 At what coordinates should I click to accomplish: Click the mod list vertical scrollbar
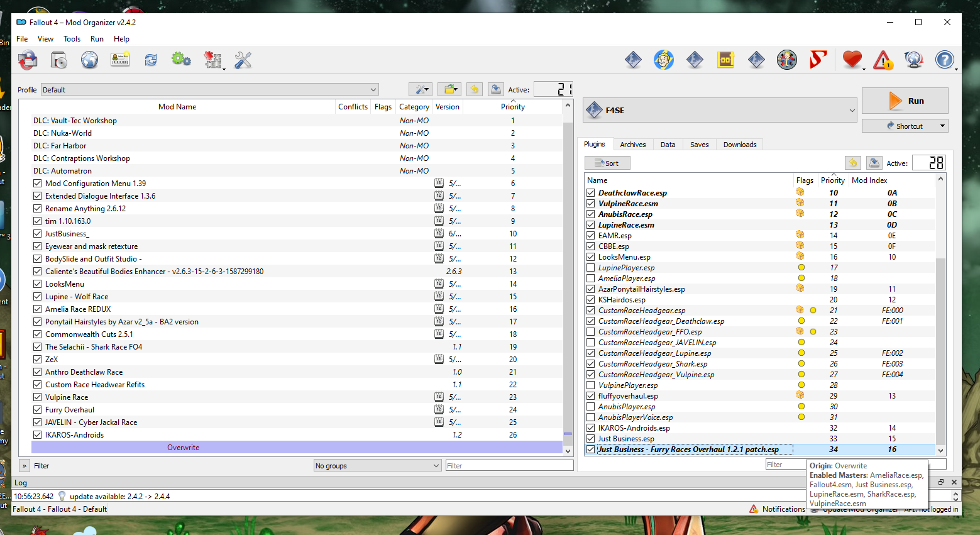pyautogui.click(x=568, y=277)
